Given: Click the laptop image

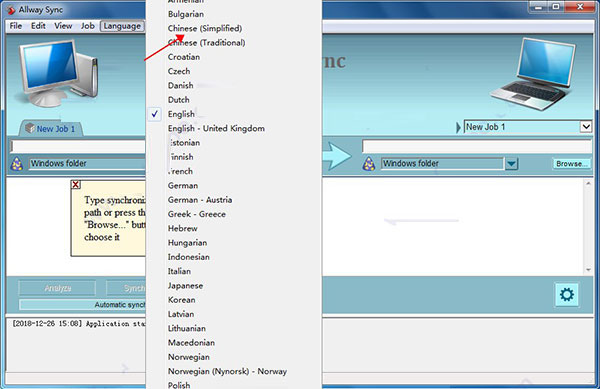Looking at the screenshot, I should point(533,74).
